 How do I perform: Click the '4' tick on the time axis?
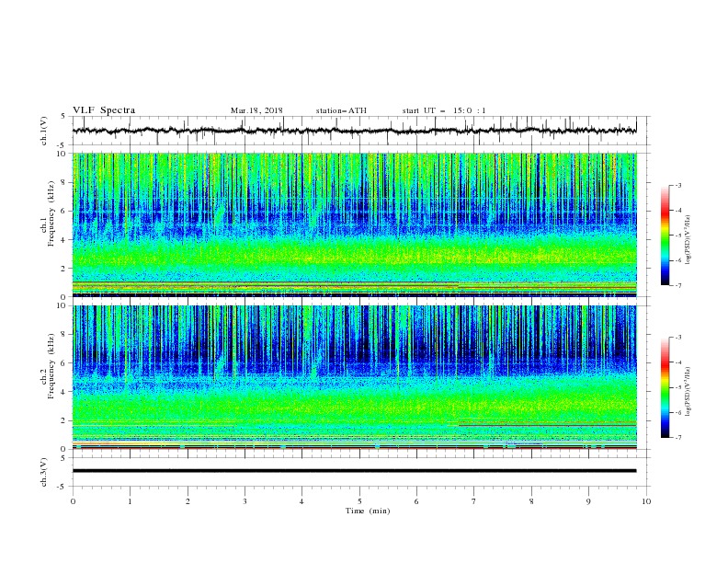point(302,501)
